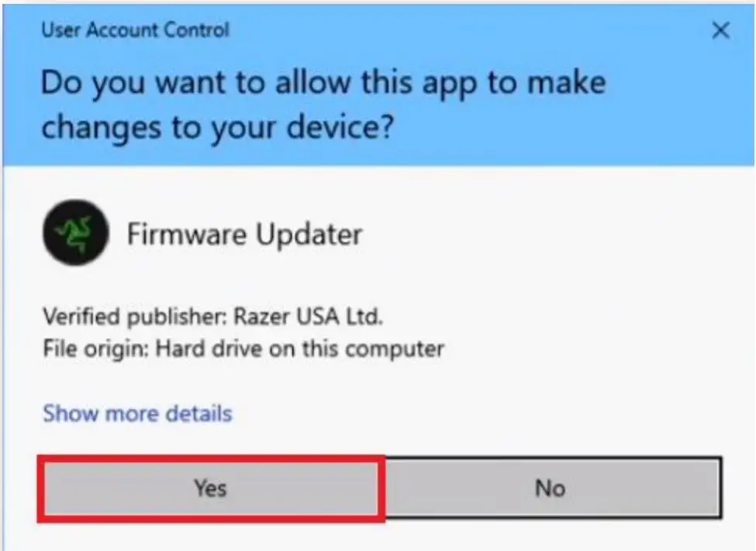Click the Razer USA Ltd. publisher name
Image resolution: width=756 pixels, height=551 pixels.
click(x=308, y=317)
